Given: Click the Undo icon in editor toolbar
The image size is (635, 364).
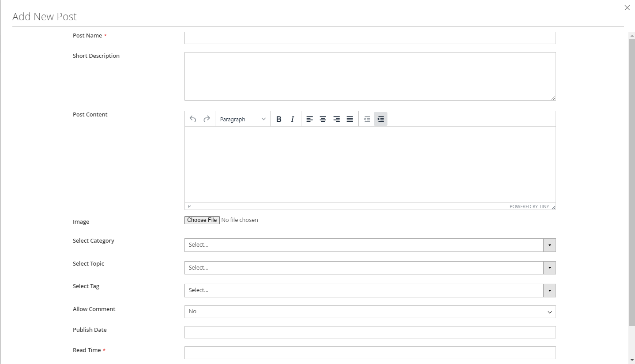Looking at the screenshot, I should click(x=193, y=119).
